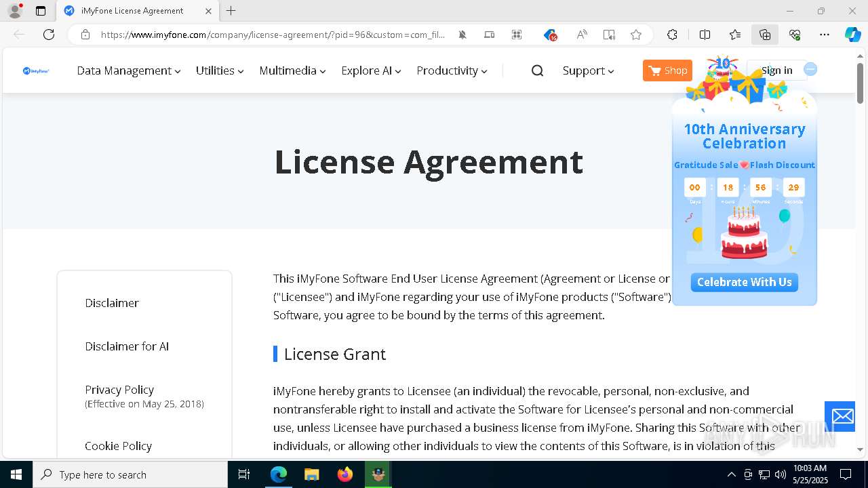The image size is (868, 488).
Task: Open the QR code/apps grid icon
Action: tap(517, 35)
